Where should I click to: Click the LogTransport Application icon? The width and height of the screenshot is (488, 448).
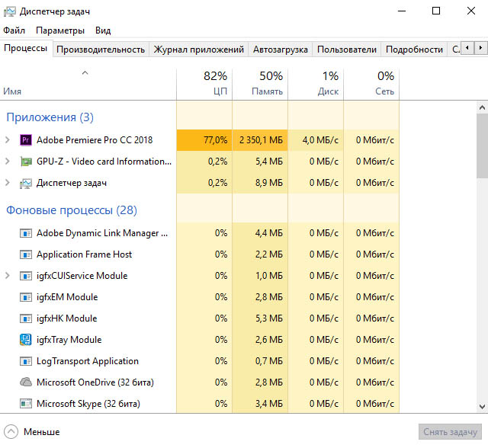click(x=26, y=361)
